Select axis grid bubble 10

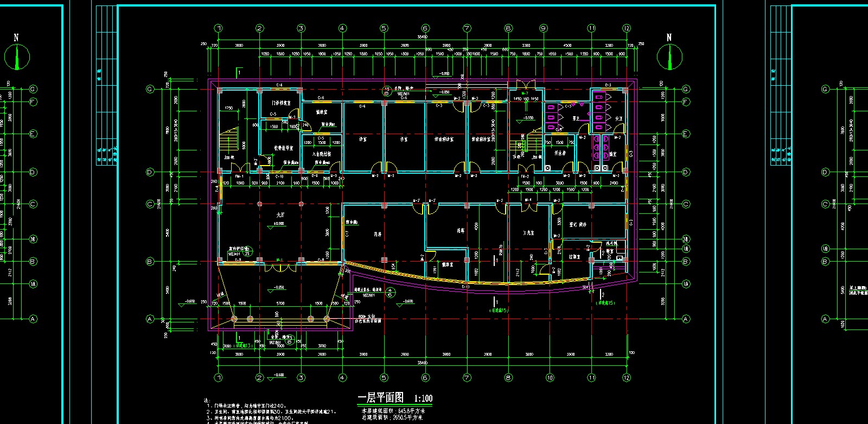[550, 377]
